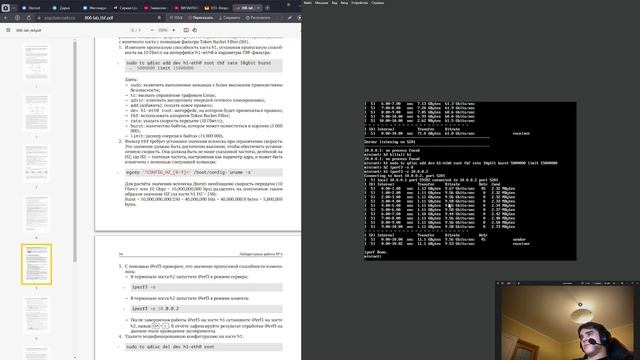Screen dimensions: 640x360
Task: Open the 'Ввод' menu in the VM window
Action: [344, 3]
